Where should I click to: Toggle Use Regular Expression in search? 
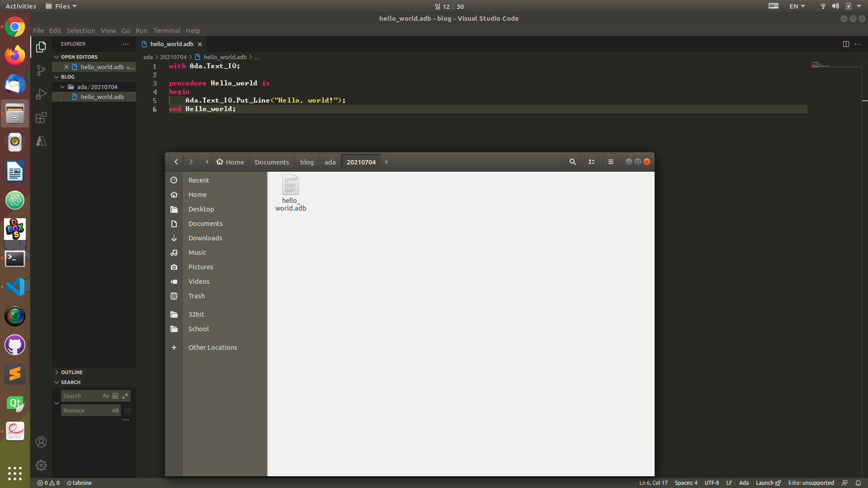(125, 396)
